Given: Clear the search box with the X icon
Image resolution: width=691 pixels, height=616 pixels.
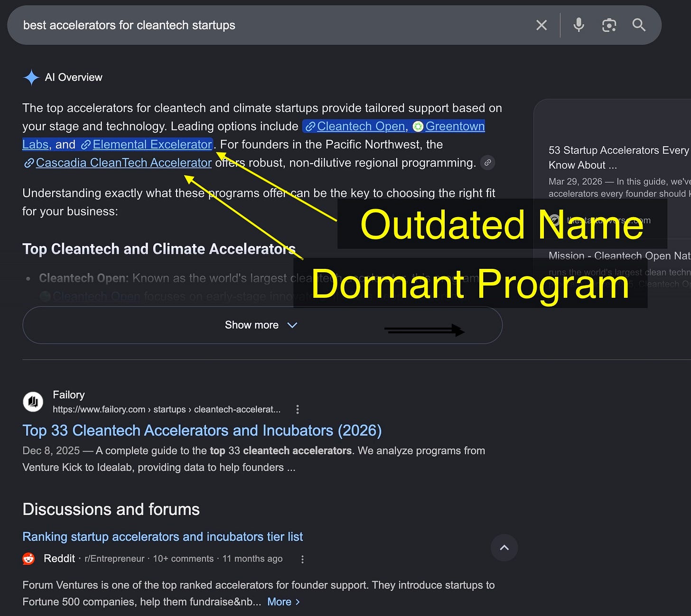Looking at the screenshot, I should [542, 25].
